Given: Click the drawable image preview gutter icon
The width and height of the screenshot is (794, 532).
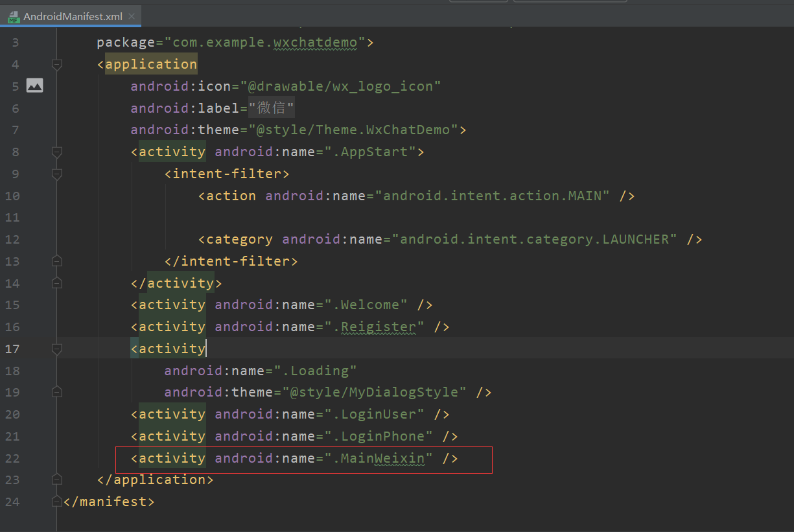Looking at the screenshot, I should (x=34, y=86).
